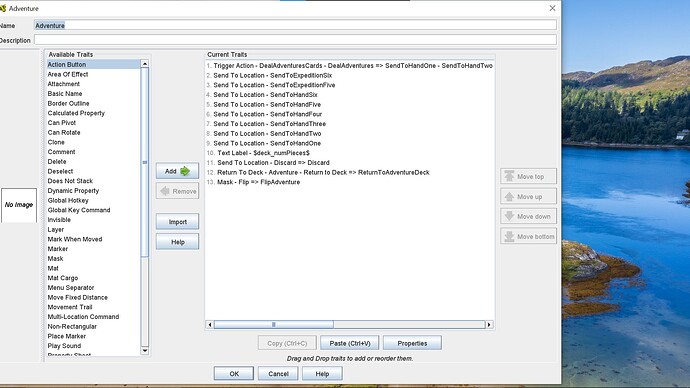
Task: Select Send To Location - SendToHandThree
Action: (x=350, y=124)
